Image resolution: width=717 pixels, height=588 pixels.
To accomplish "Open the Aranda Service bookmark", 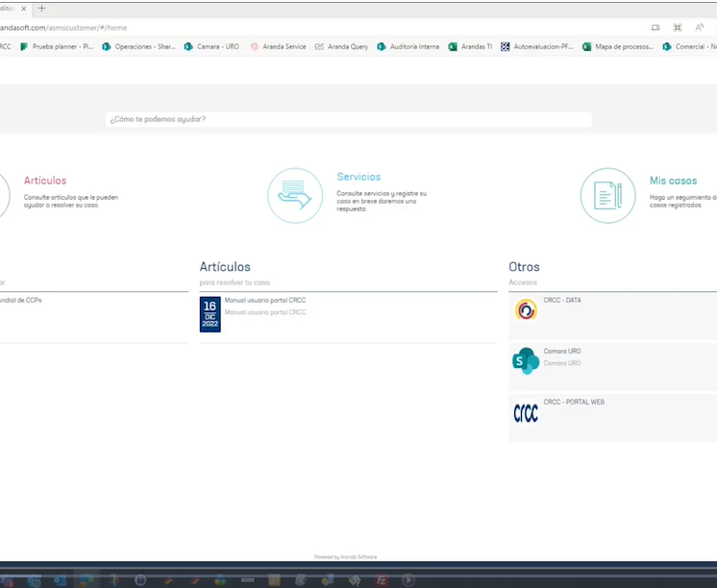I will coord(278,47).
